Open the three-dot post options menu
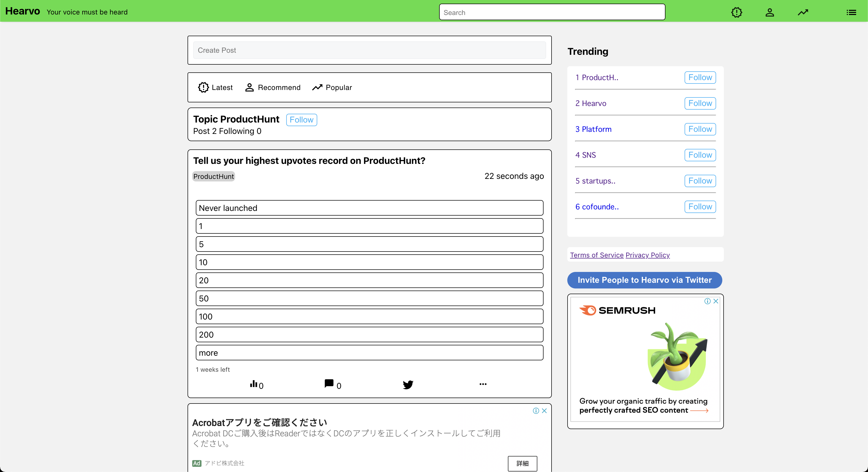The height and width of the screenshot is (472, 868). pos(483,384)
